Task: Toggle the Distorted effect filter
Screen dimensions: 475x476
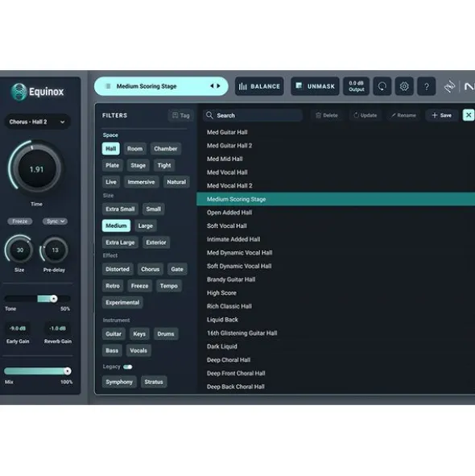Action: [118, 269]
